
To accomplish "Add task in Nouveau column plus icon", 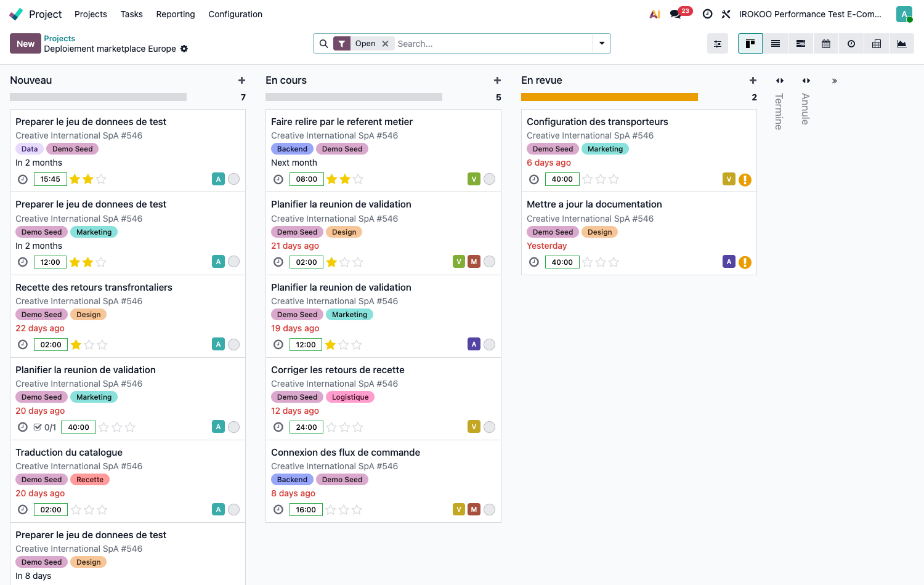I will pos(242,81).
